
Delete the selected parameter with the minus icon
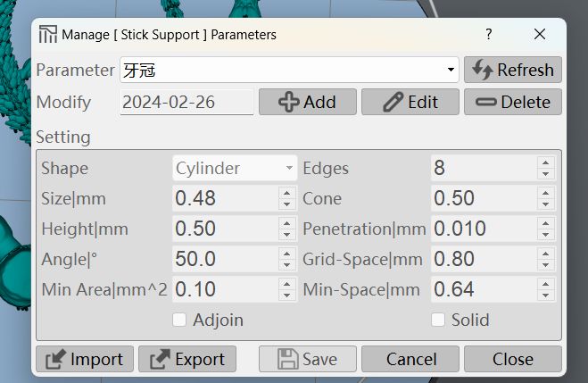coord(513,102)
